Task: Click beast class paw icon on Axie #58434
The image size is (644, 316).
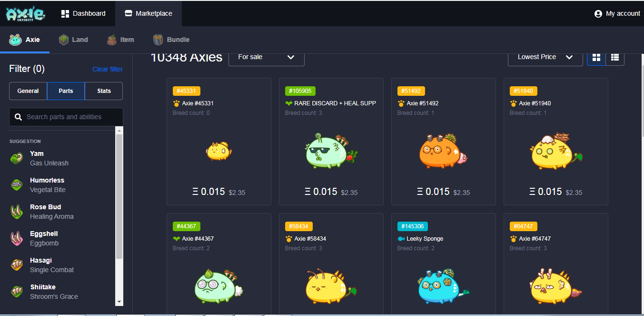Action: point(288,238)
